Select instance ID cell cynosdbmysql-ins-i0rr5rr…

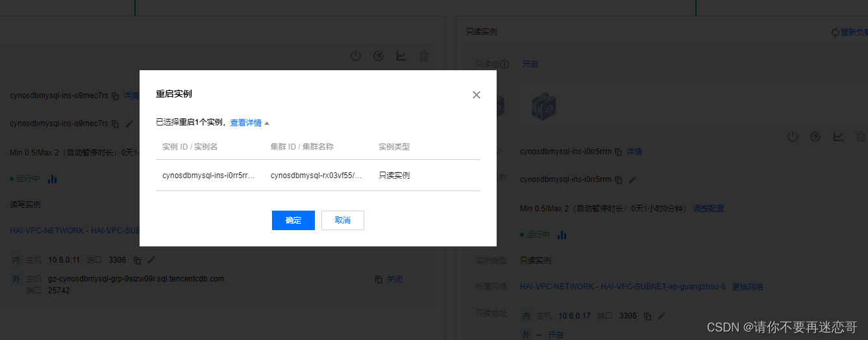pos(208,176)
